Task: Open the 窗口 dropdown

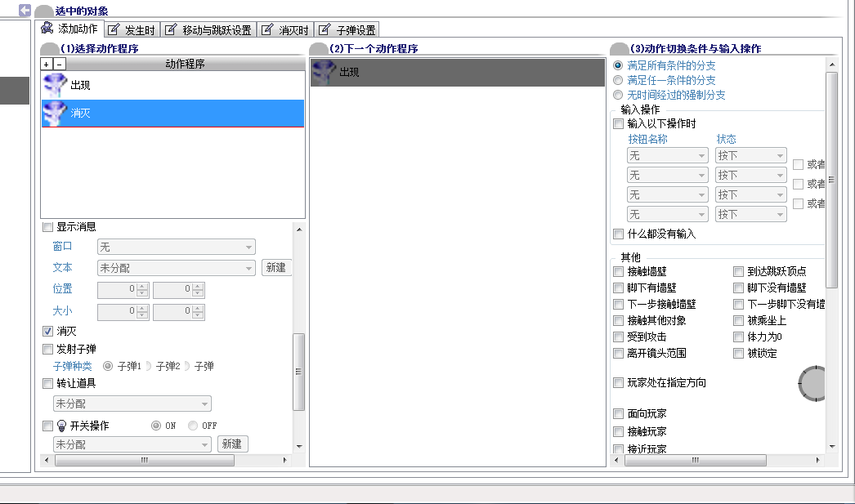Action: [x=176, y=247]
